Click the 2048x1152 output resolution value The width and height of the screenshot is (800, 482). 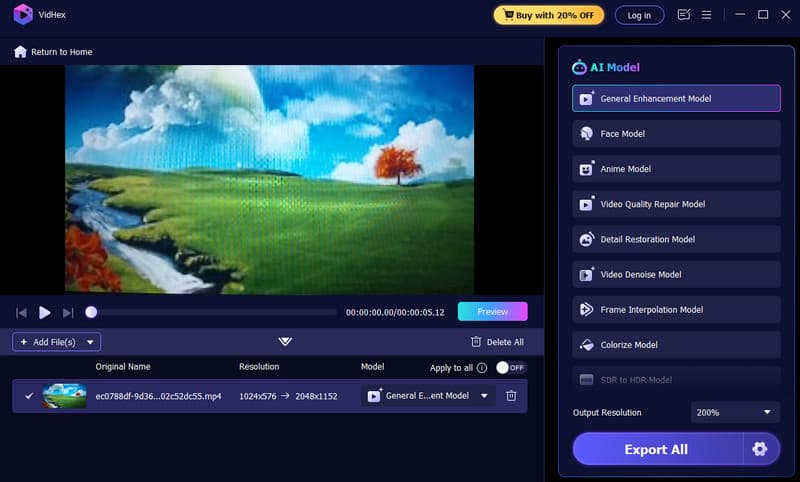point(316,396)
